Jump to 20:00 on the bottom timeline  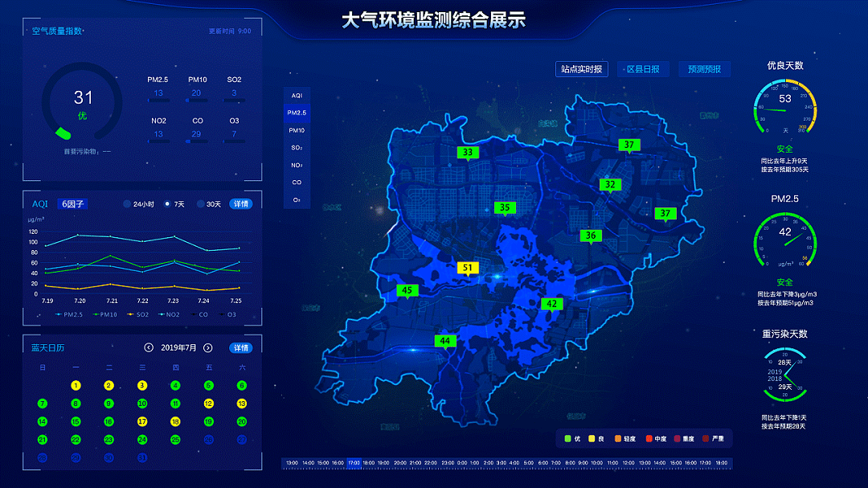point(401,463)
